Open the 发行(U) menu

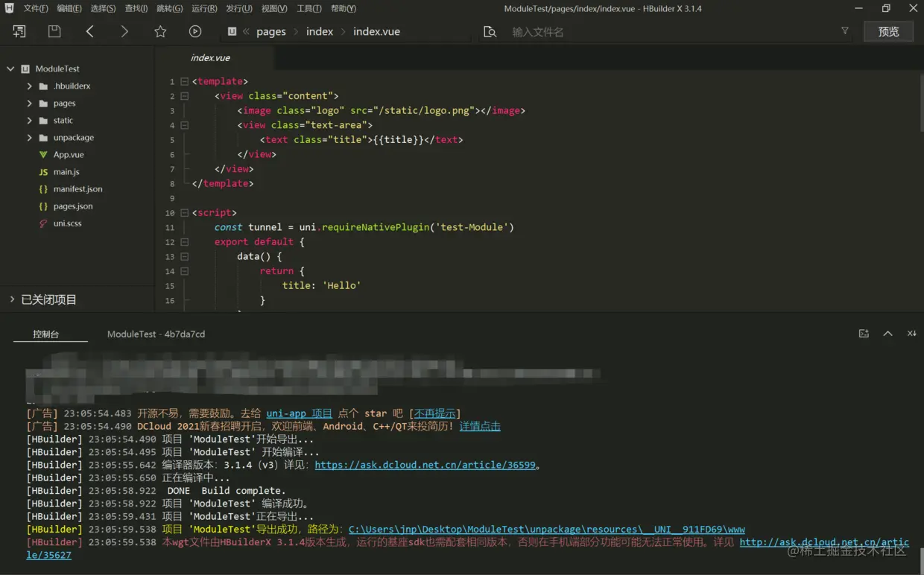238,9
